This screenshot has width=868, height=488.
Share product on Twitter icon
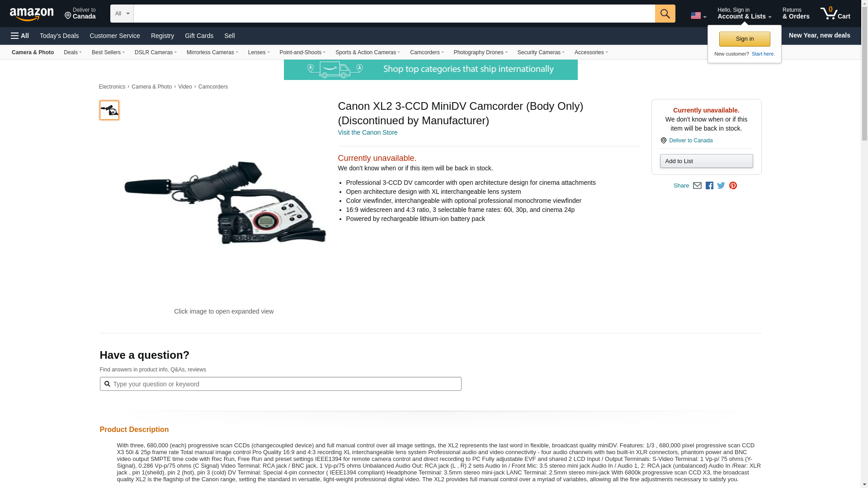(x=721, y=186)
